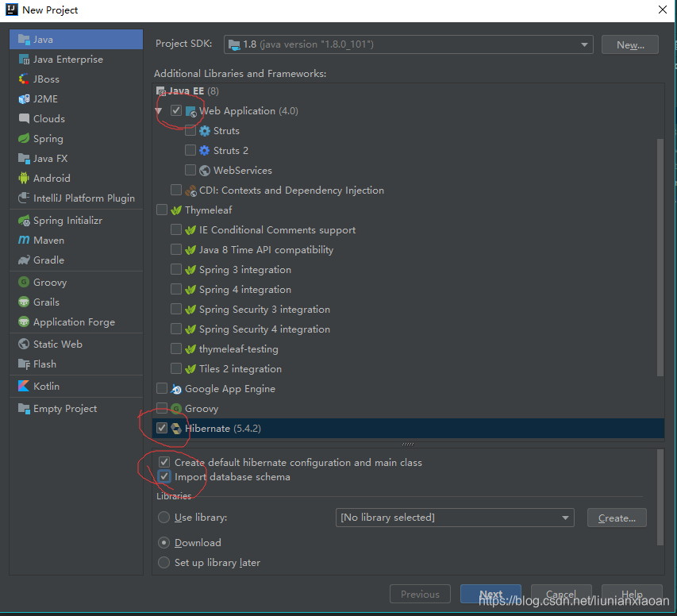Viewport: 677px width, 616px height.
Task: Choose the Application Forge icon
Action: (x=24, y=321)
